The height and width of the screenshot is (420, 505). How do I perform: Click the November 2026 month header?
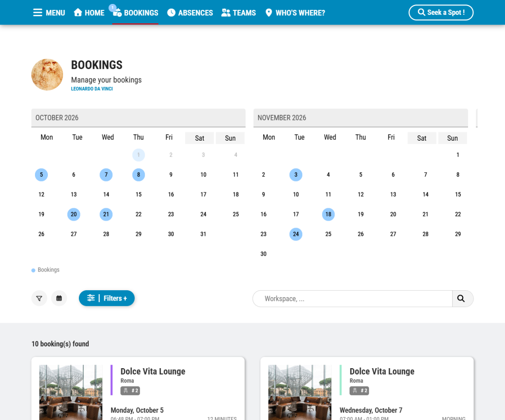pos(361,117)
